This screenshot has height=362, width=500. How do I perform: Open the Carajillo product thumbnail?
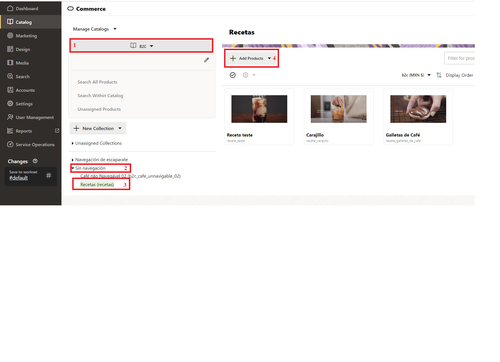click(x=339, y=109)
